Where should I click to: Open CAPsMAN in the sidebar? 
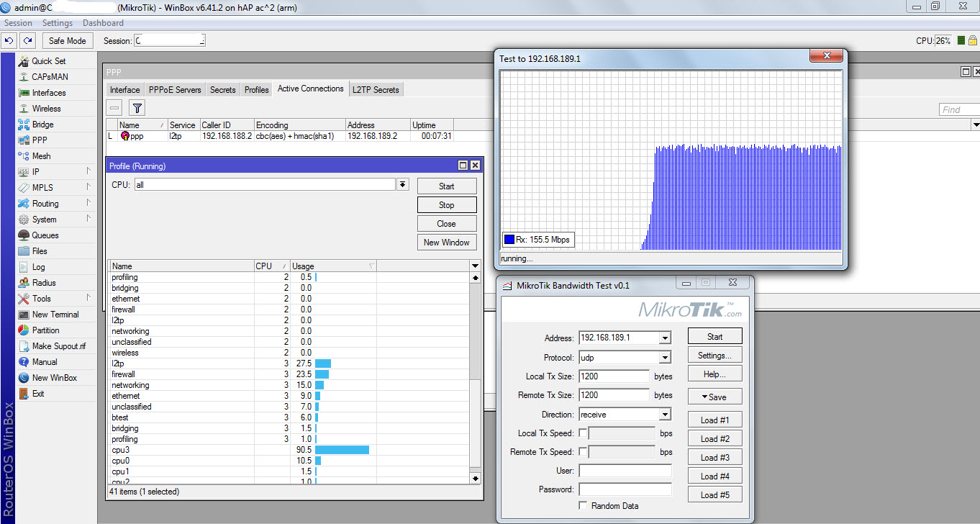click(50, 77)
